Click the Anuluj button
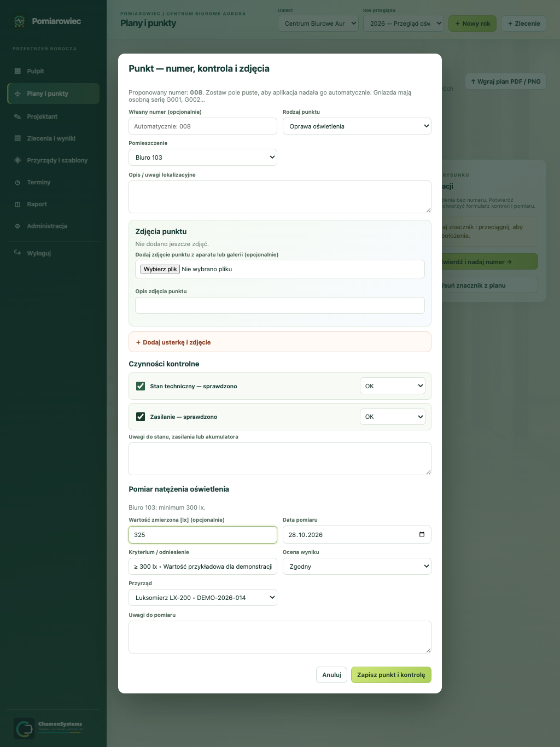Image resolution: width=560 pixels, height=747 pixels. (331, 675)
